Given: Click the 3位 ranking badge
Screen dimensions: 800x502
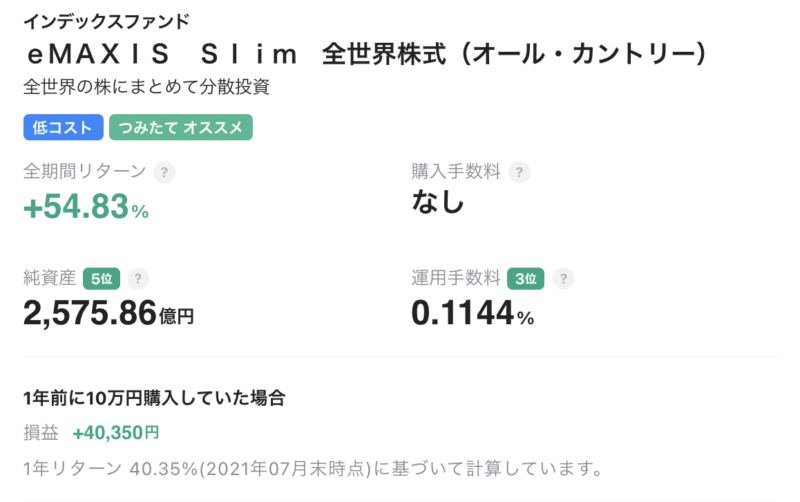Looking at the screenshot, I should 526,279.
